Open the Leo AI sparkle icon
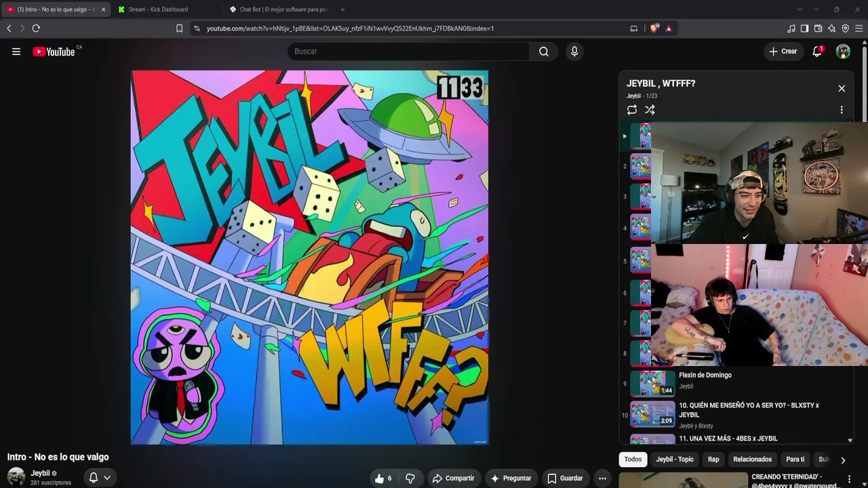868x488 pixels. click(831, 28)
